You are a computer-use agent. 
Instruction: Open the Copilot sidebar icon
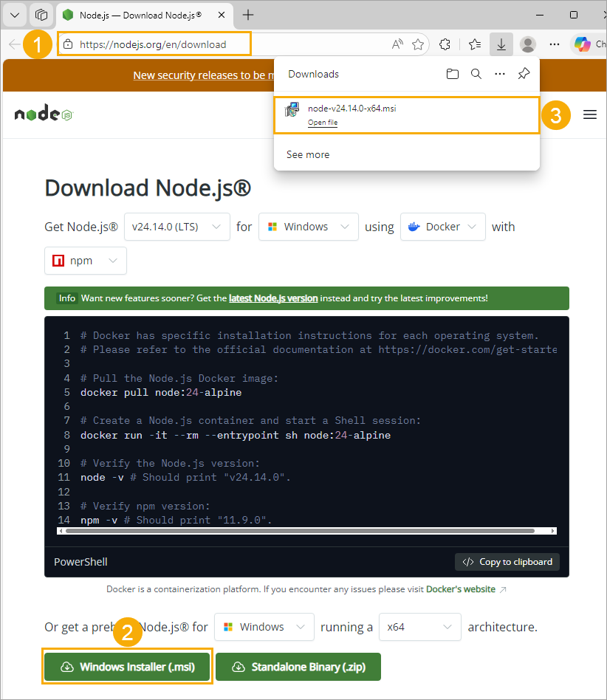click(583, 44)
